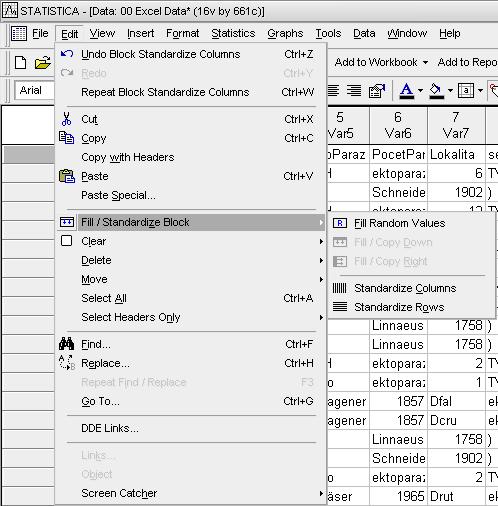Click the cell containing PocetPar
Viewport: 498px width, 506px height.
[x=398, y=154]
